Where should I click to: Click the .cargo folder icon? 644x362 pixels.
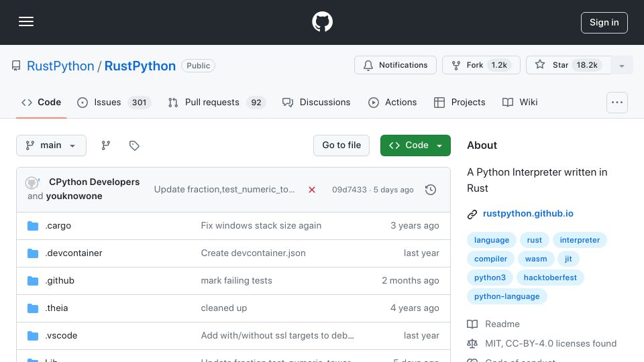[x=33, y=226]
